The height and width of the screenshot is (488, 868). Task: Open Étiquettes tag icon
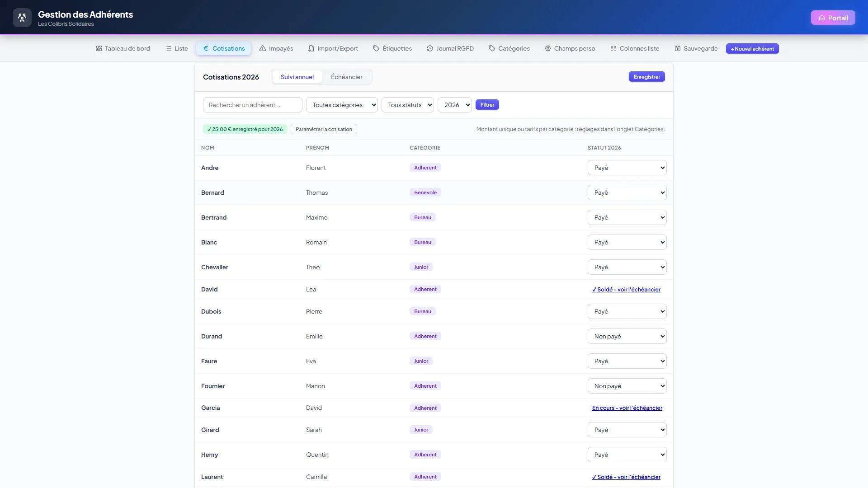(x=376, y=48)
